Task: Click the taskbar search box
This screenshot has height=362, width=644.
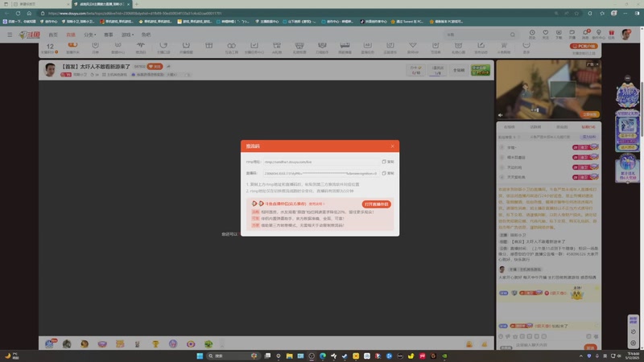Action: click(233, 356)
